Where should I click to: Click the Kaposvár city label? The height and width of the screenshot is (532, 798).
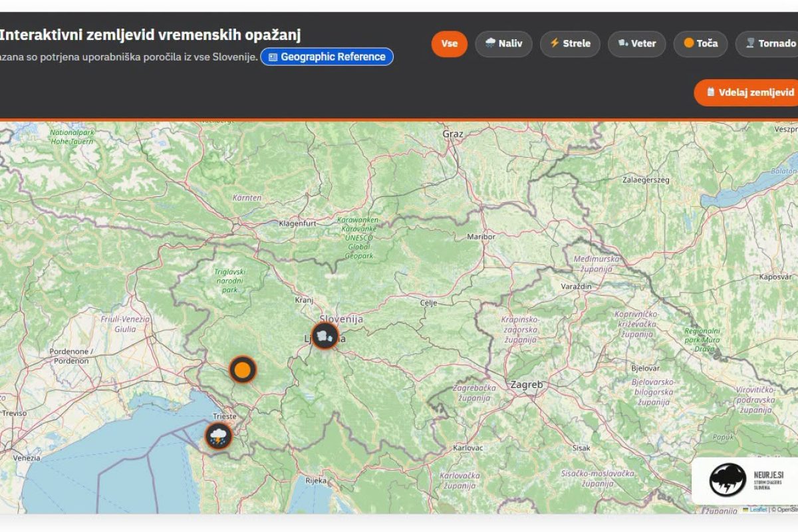[x=775, y=276]
